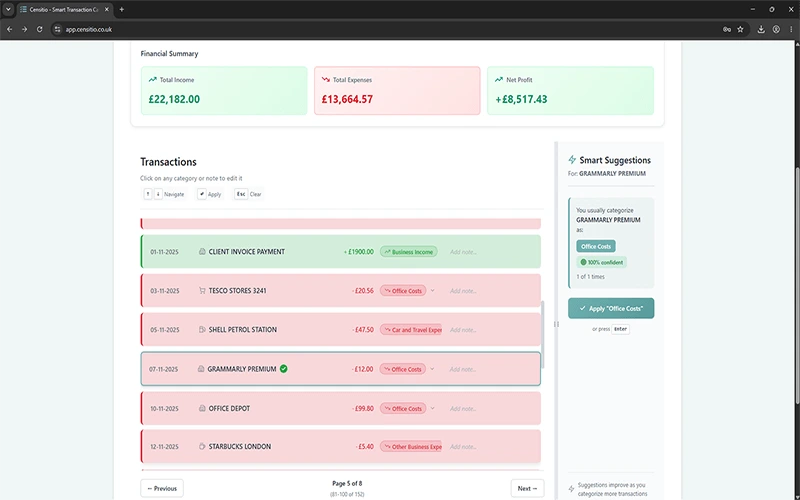The width and height of the screenshot is (800, 500).
Task: Add note to GRAMMARLY PREMIUM
Action: tap(463, 369)
